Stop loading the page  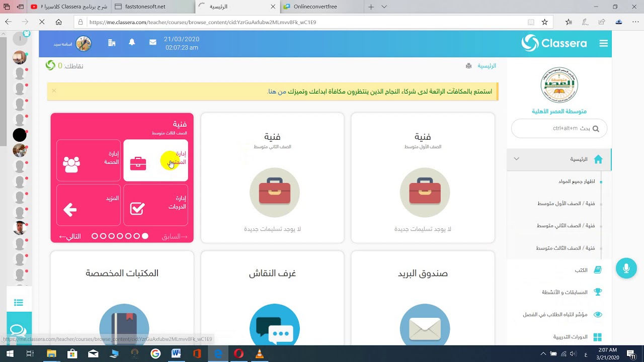click(x=42, y=22)
